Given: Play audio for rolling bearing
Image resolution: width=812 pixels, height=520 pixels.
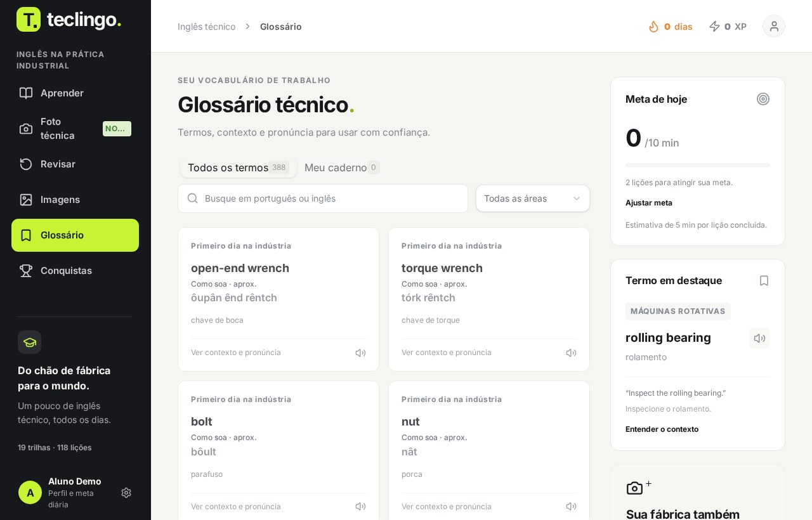Looking at the screenshot, I should (x=759, y=339).
